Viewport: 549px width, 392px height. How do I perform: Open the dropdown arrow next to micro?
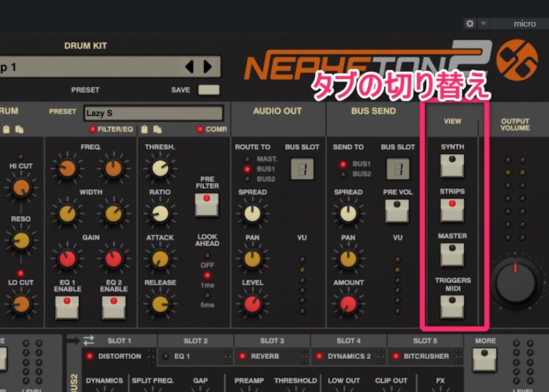pos(483,24)
